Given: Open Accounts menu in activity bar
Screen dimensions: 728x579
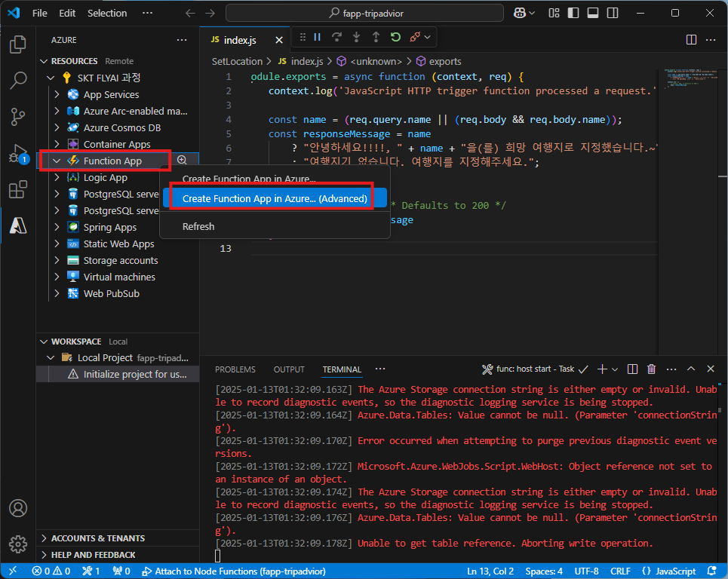Looking at the screenshot, I should click(17, 508).
